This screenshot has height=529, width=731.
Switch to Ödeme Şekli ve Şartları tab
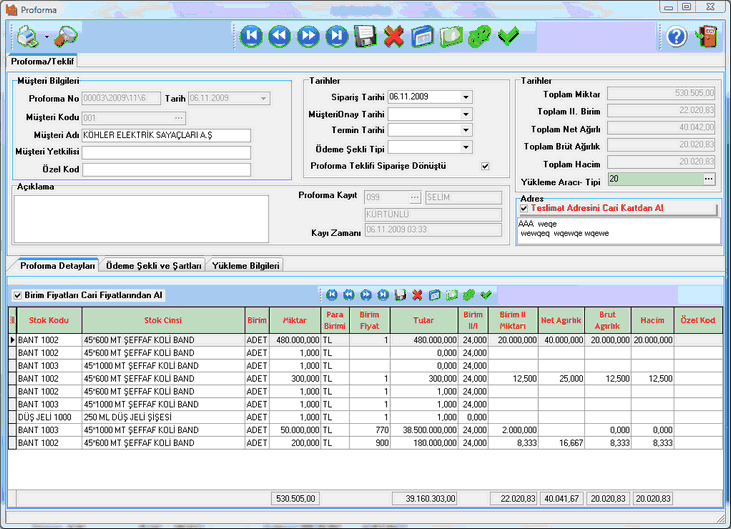[153, 265]
